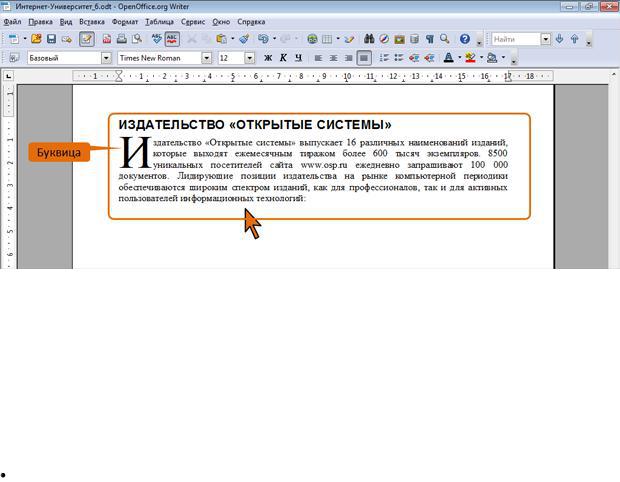Toggle Italic (К) formatting
The width and height of the screenshot is (620, 482).
pyautogui.click(x=283, y=58)
